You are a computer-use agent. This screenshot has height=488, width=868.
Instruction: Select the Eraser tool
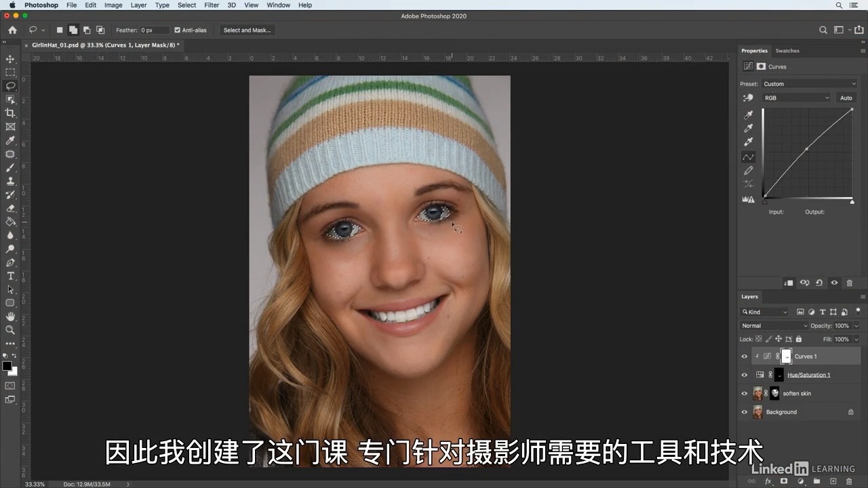10,208
